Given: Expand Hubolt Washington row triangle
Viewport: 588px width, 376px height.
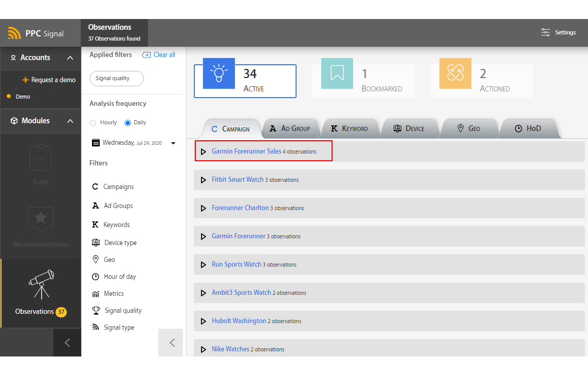Looking at the screenshot, I should pos(203,321).
